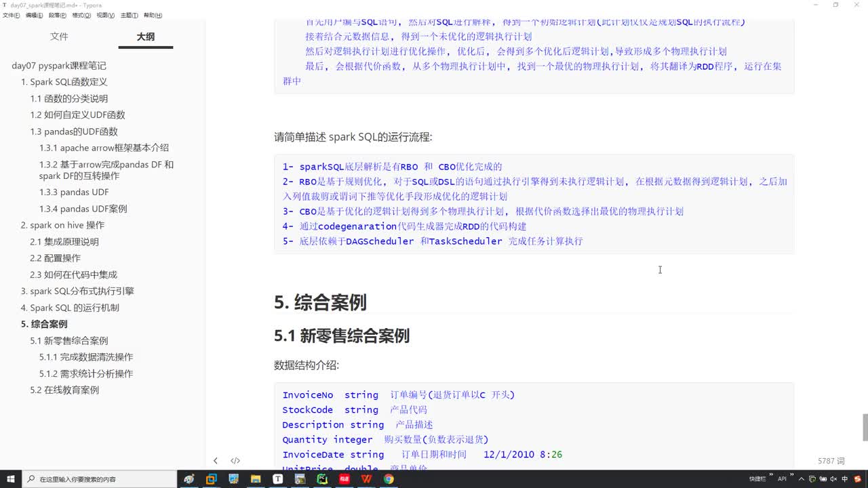Open 5.1.1 完成数据清洗操作 outline entry

click(x=86, y=357)
